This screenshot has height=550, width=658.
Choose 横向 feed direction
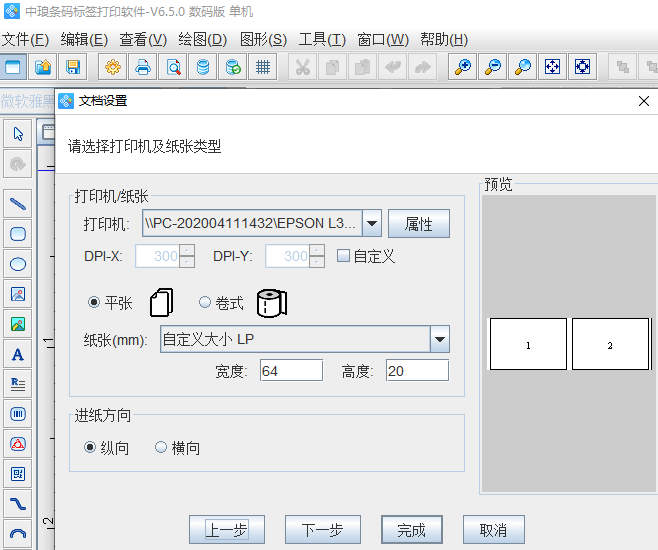coord(161,448)
